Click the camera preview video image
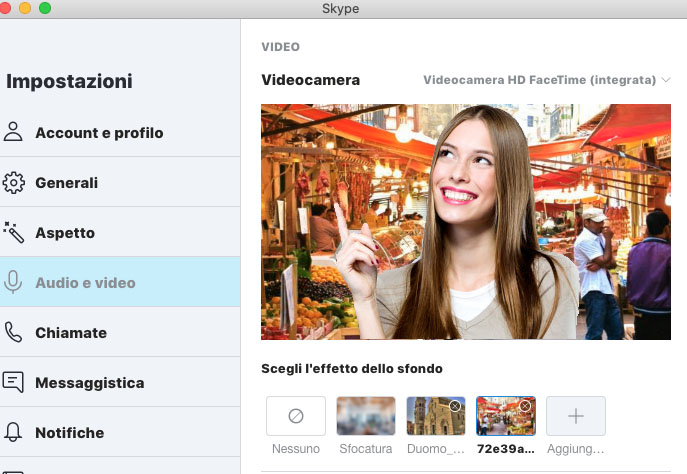The height and width of the screenshot is (474, 687). (x=466, y=222)
